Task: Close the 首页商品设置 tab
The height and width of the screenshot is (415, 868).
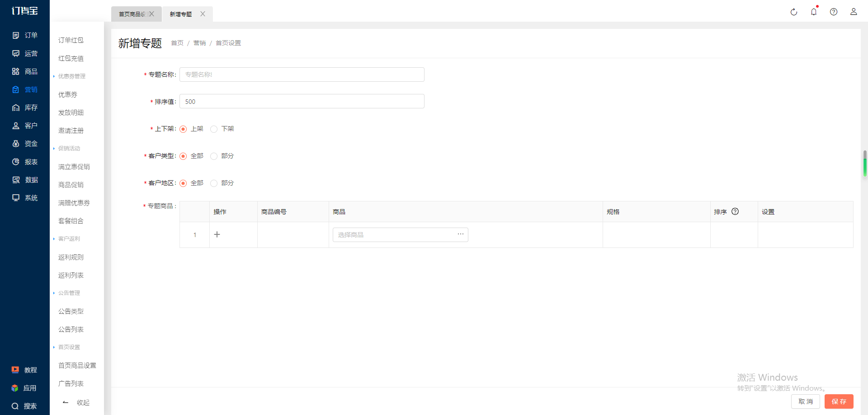Action: (151, 14)
